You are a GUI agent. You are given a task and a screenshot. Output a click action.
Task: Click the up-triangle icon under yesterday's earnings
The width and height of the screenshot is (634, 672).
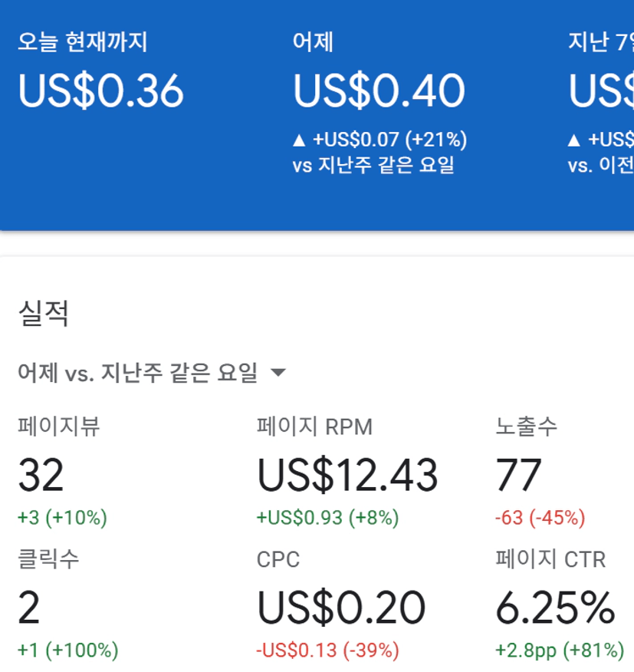point(299,140)
